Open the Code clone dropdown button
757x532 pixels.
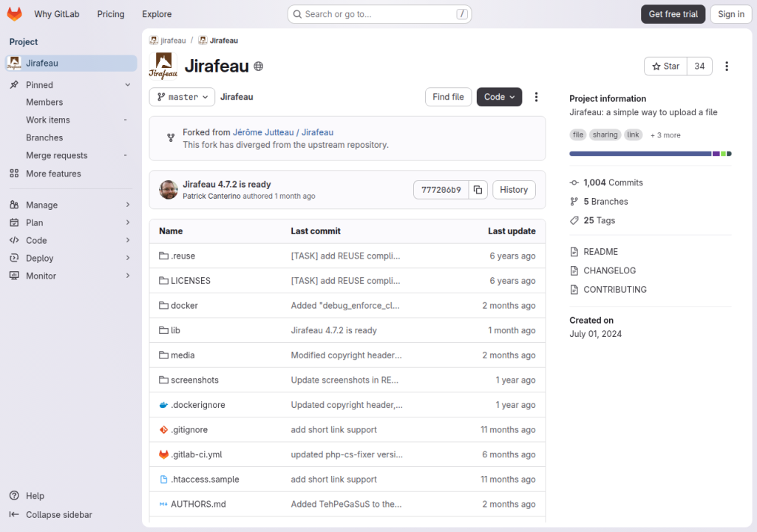point(499,97)
